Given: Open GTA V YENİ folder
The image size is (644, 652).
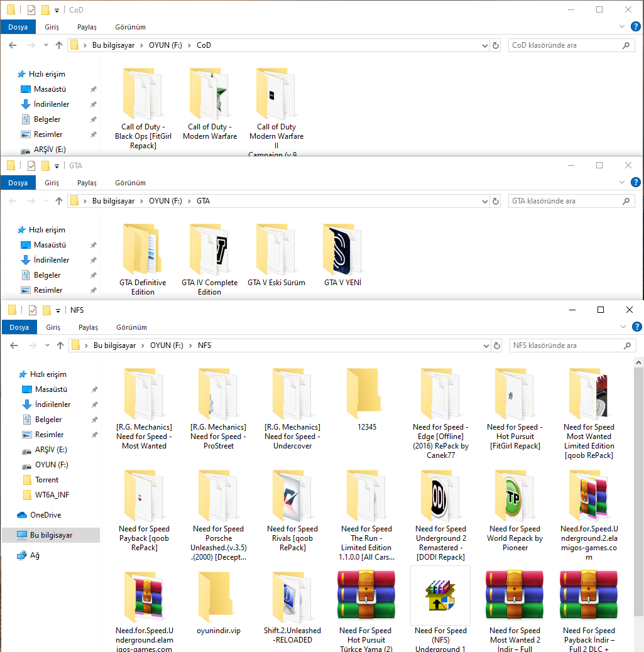Looking at the screenshot, I should tap(343, 255).
